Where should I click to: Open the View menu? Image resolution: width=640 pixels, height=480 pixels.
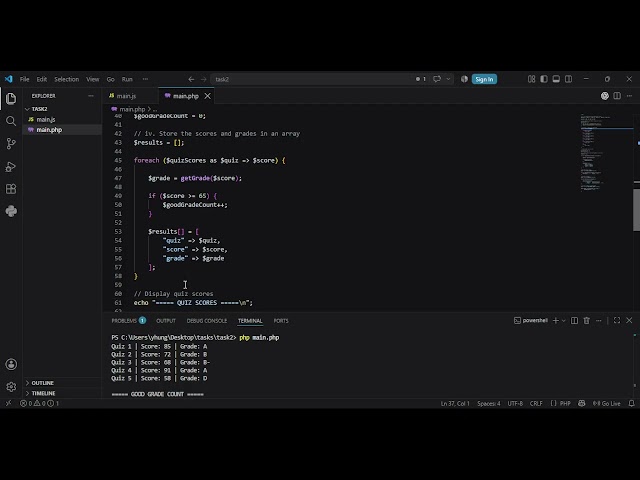93,79
